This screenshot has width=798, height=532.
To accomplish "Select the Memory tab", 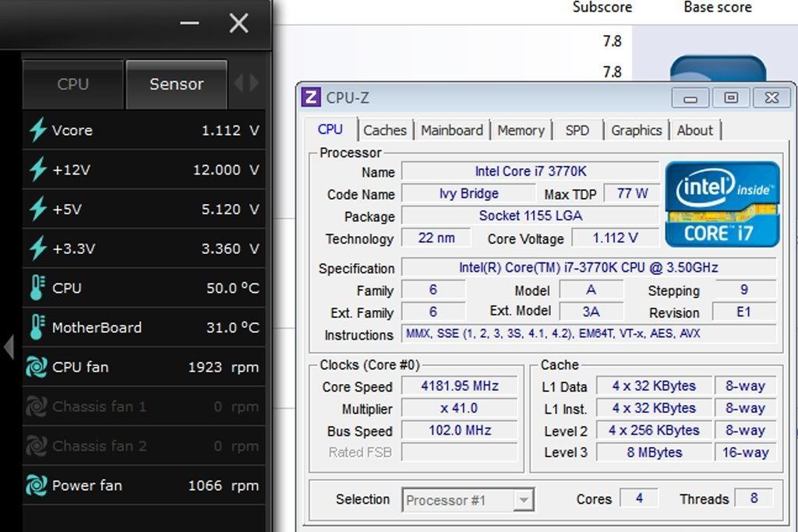I will pos(521,130).
